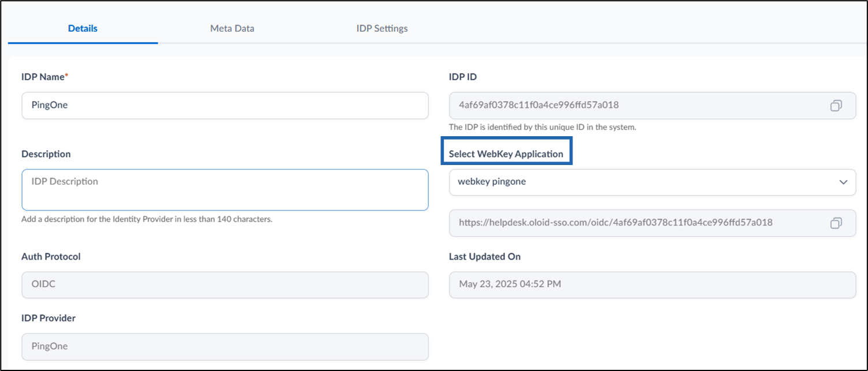Switch to the Meta Data tab
The image size is (868, 371).
point(232,28)
